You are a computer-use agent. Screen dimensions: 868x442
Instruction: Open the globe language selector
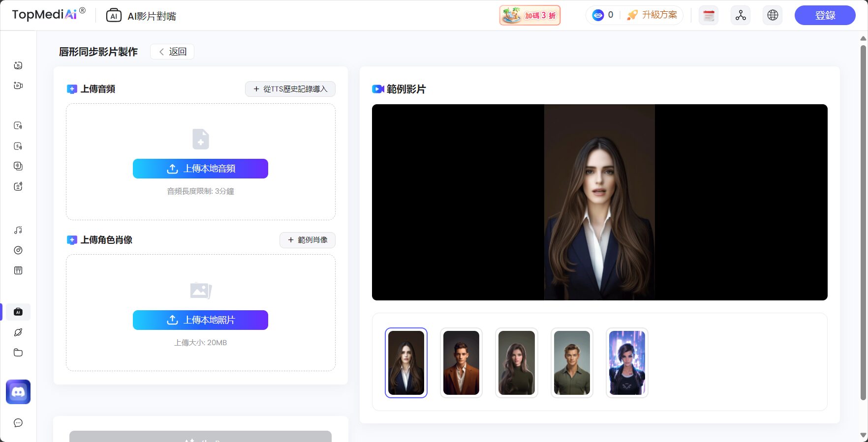click(773, 15)
